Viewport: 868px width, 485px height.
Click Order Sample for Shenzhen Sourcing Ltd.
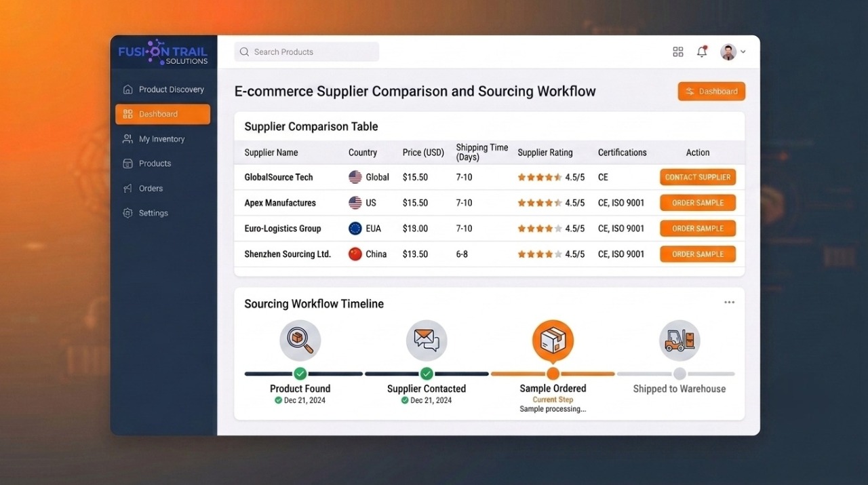698,254
